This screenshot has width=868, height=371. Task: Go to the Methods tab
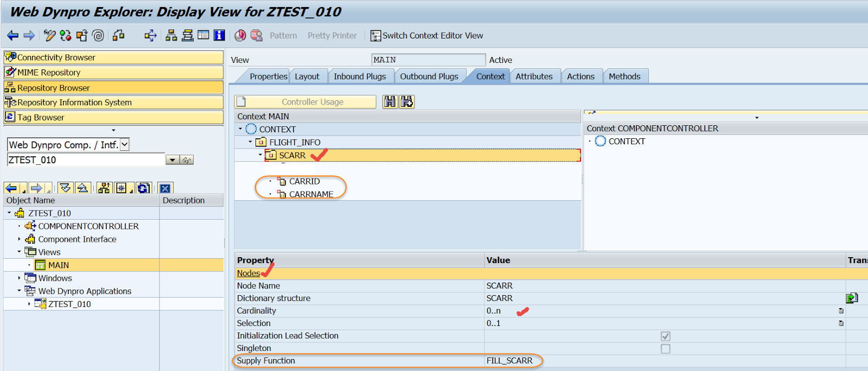tap(624, 76)
